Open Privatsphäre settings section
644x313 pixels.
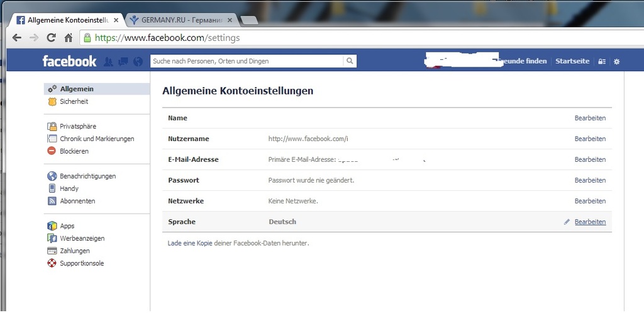pos(78,127)
